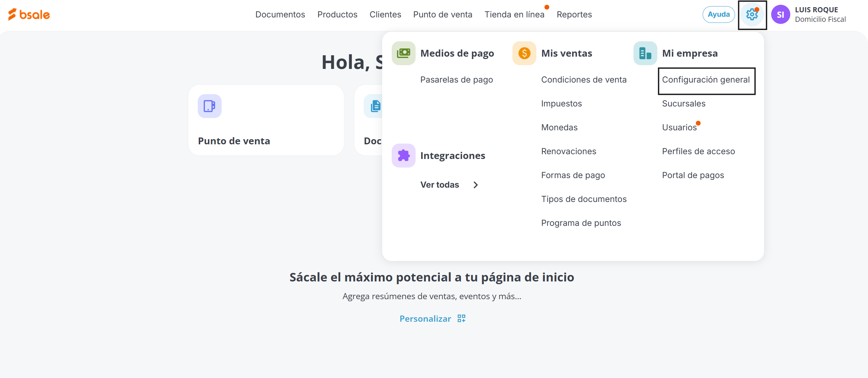Open the Documentos menu
Viewport: 868px width, 378px height.
[280, 15]
